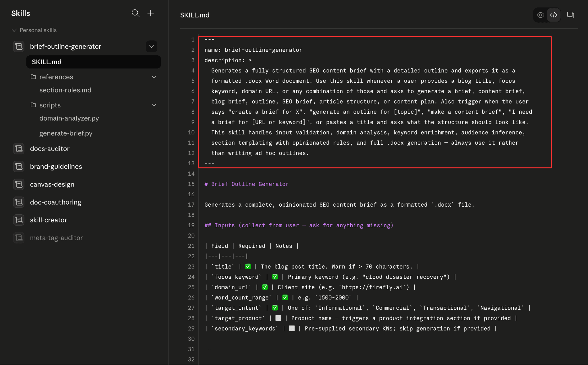Screen dimensions: 588x365
Task: Click the 'name: brief-outline-generator' line
Action: [x=253, y=50]
